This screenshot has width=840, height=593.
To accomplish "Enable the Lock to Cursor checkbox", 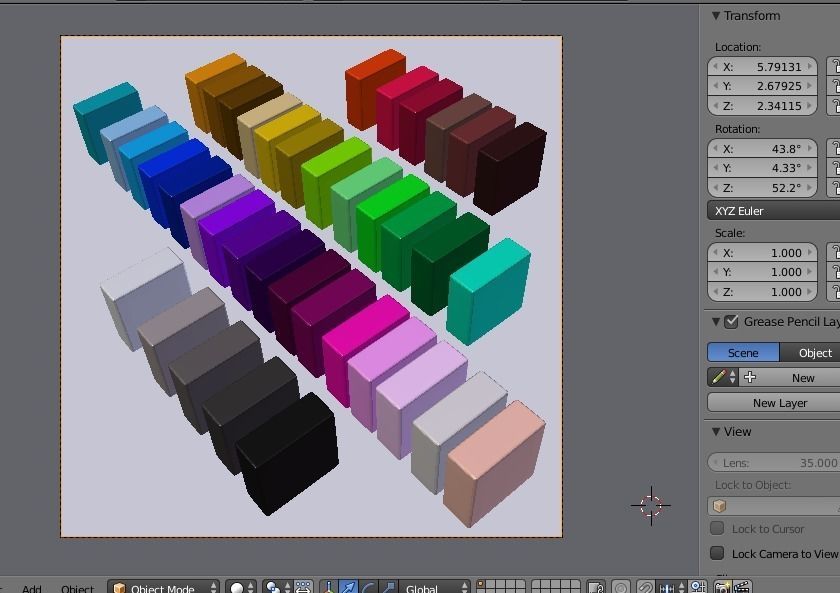I will point(717,528).
